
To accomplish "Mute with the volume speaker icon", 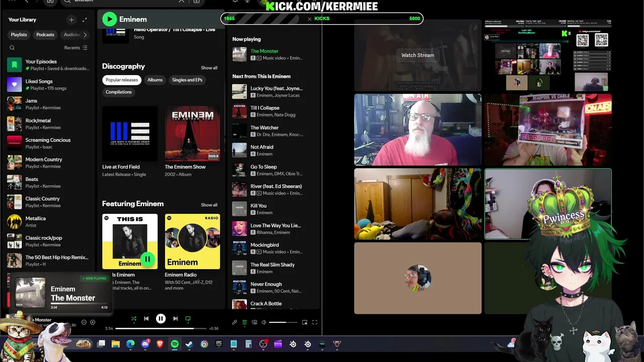I will pyautogui.click(x=264, y=322).
